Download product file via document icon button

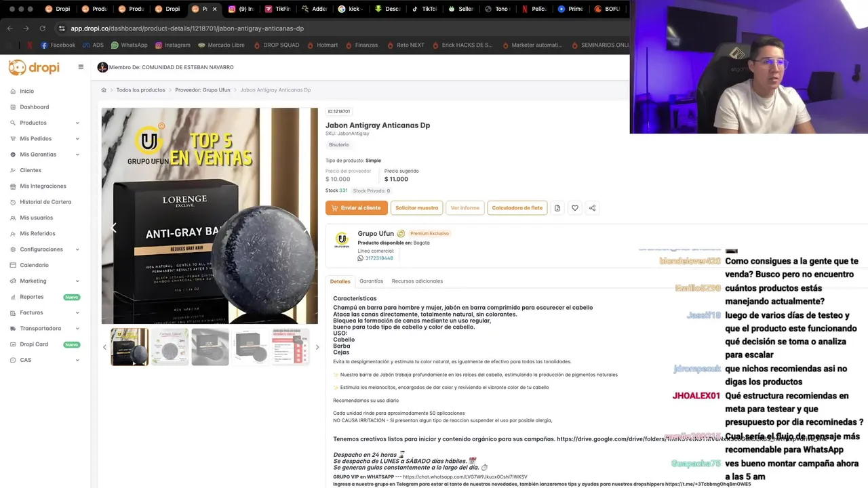tap(557, 208)
